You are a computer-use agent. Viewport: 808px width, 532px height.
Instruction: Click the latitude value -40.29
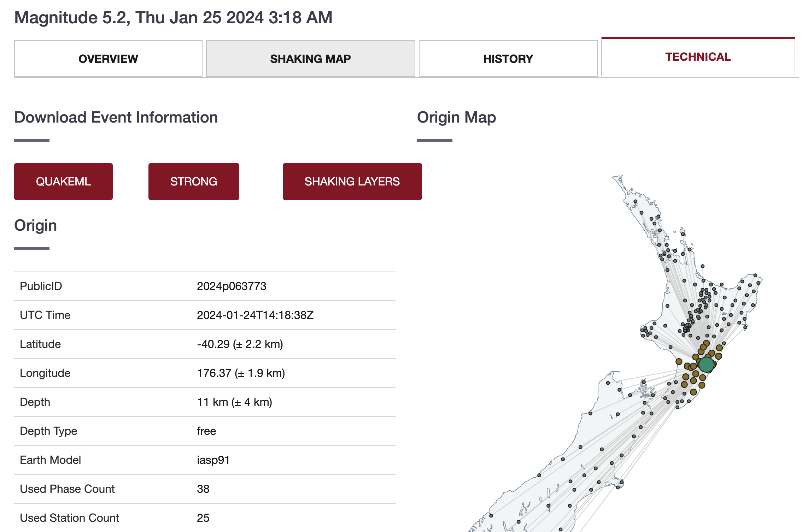click(x=240, y=344)
